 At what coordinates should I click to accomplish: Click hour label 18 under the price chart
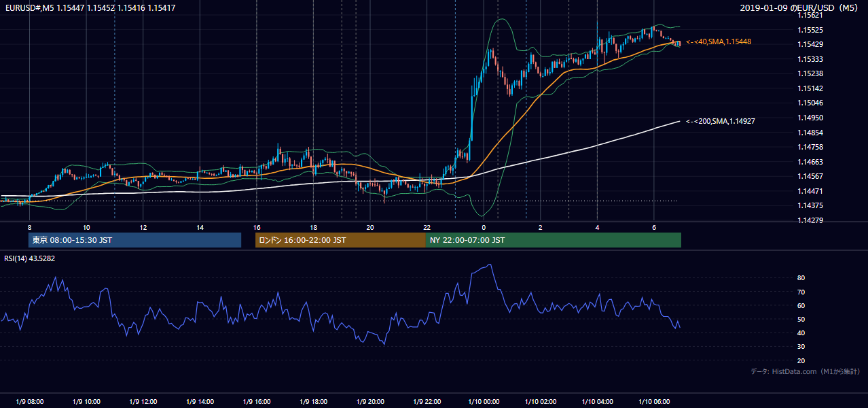313,227
